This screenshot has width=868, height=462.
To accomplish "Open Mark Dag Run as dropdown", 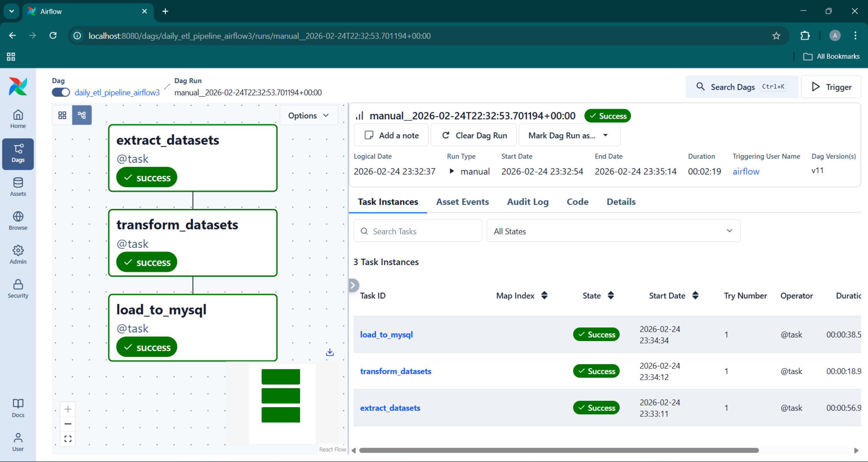I will 569,135.
